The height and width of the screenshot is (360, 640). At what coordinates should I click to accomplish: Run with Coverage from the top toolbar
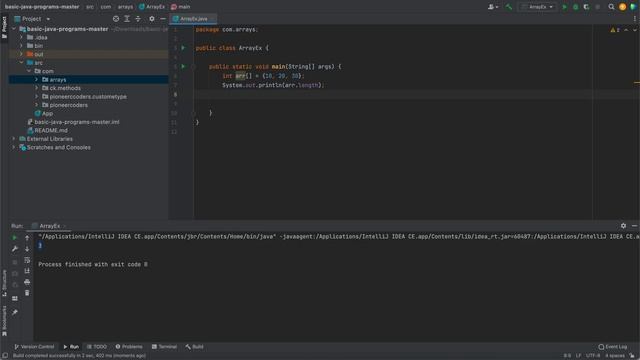[x=587, y=7]
